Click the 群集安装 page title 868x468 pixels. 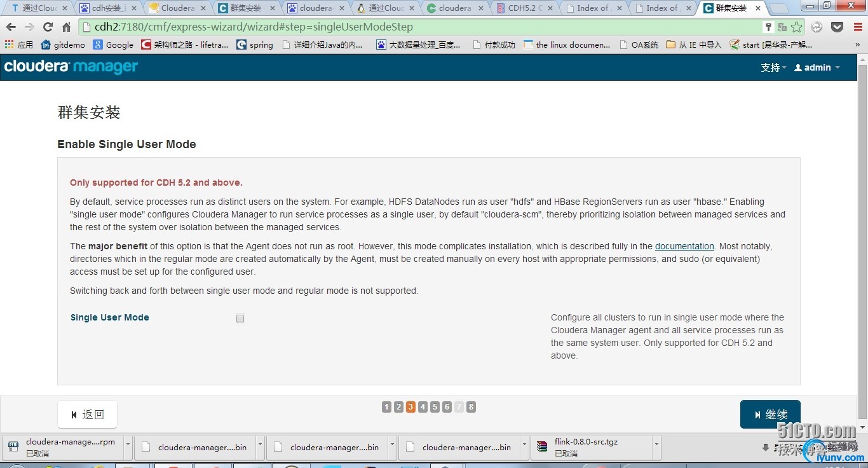pos(89,113)
